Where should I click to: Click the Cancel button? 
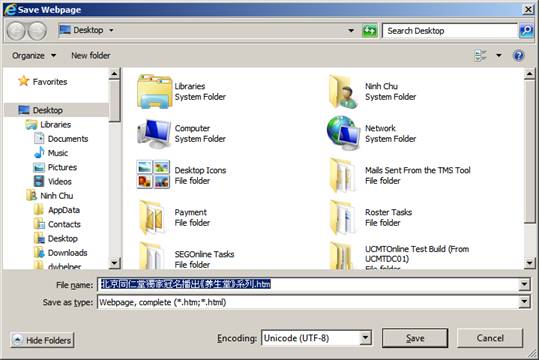pos(490,338)
